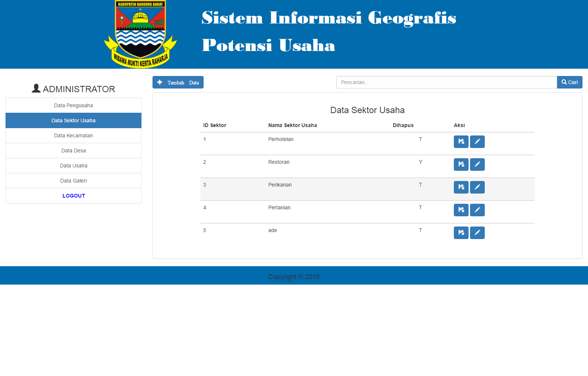Remove the Pertanian sector via delete icon

coord(461,210)
